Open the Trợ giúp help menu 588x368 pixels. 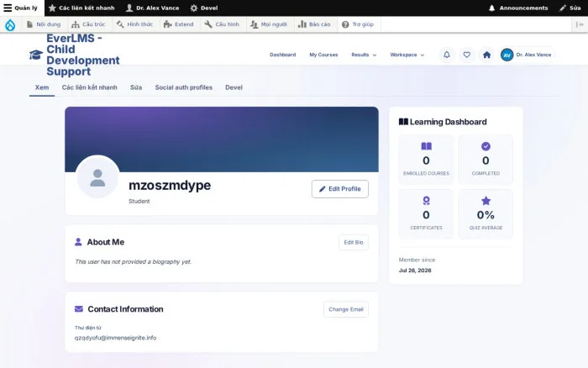pos(358,24)
